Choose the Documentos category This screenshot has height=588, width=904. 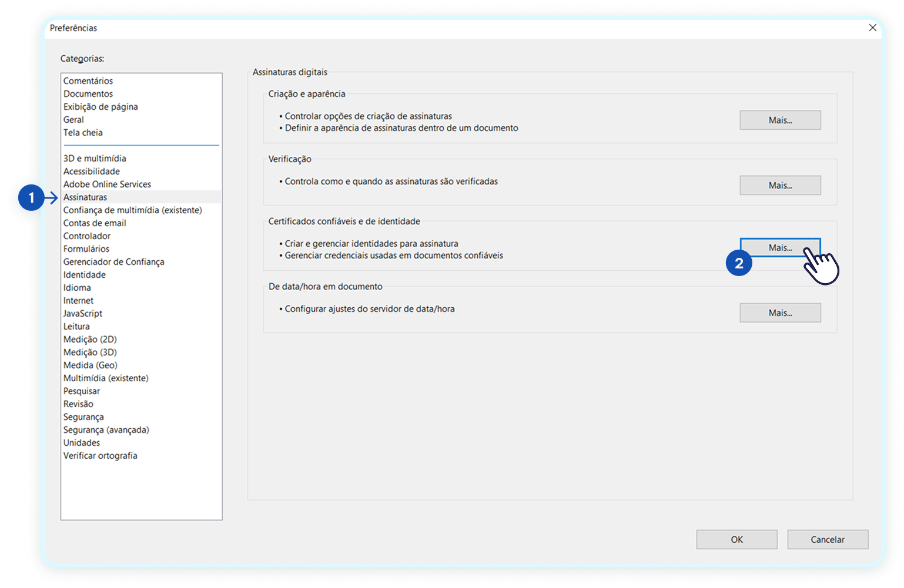click(88, 94)
